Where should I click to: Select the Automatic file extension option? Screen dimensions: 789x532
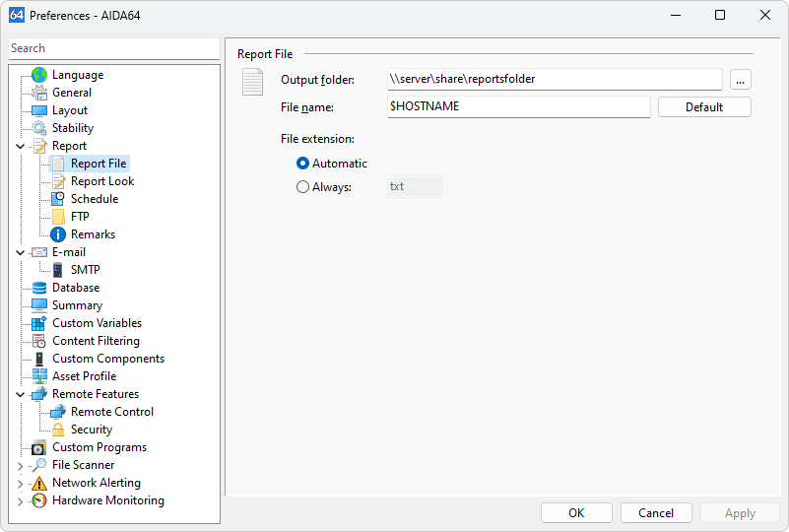[302, 164]
